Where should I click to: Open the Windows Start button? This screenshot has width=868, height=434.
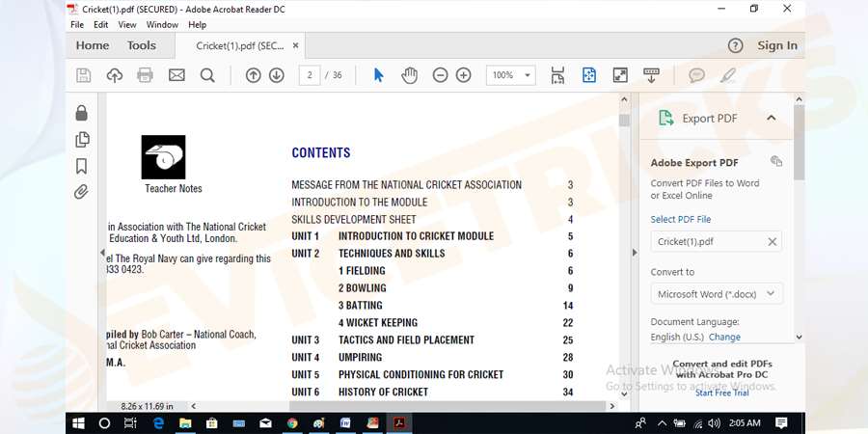click(x=79, y=423)
